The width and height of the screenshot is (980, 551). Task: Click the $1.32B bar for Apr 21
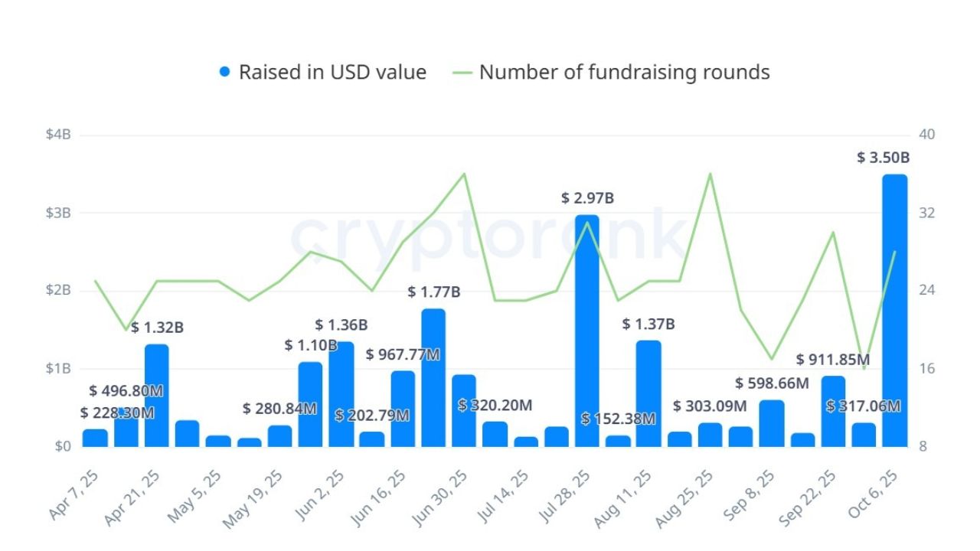[x=157, y=395]
